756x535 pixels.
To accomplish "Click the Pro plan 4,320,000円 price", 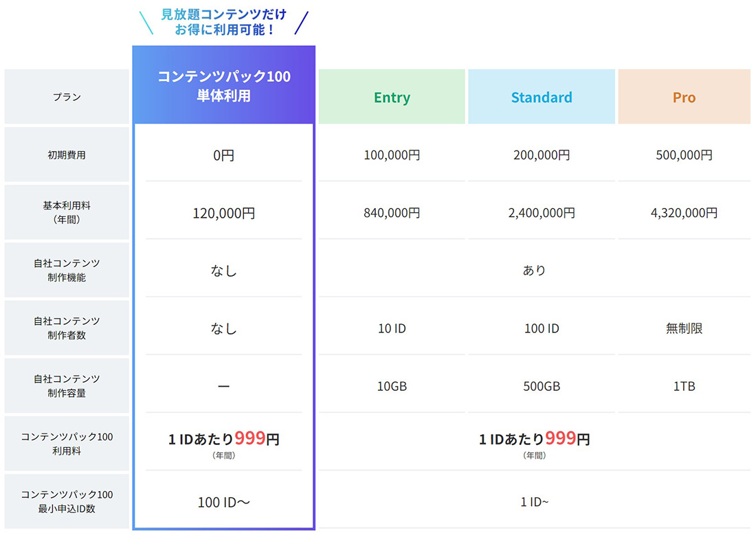I will click(x=684, y=213).
